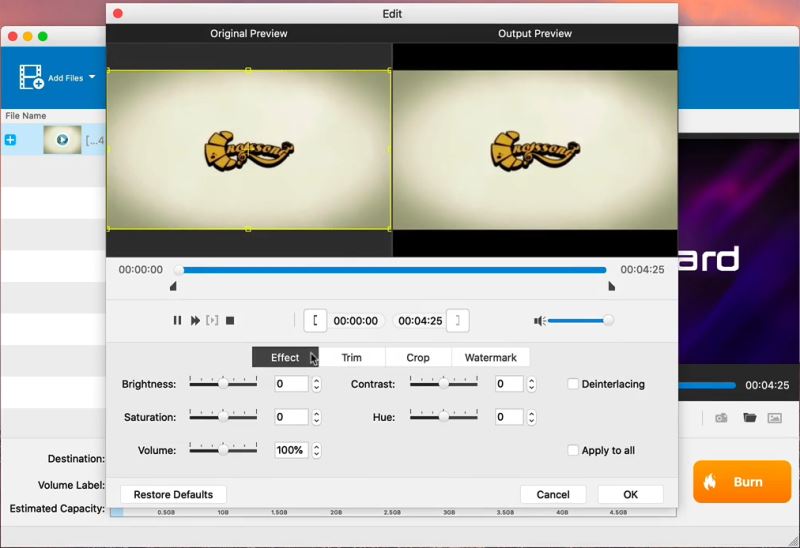Switch to the Watermark tab
Viewport: 800px width, 548px height.
coord(490,358)
